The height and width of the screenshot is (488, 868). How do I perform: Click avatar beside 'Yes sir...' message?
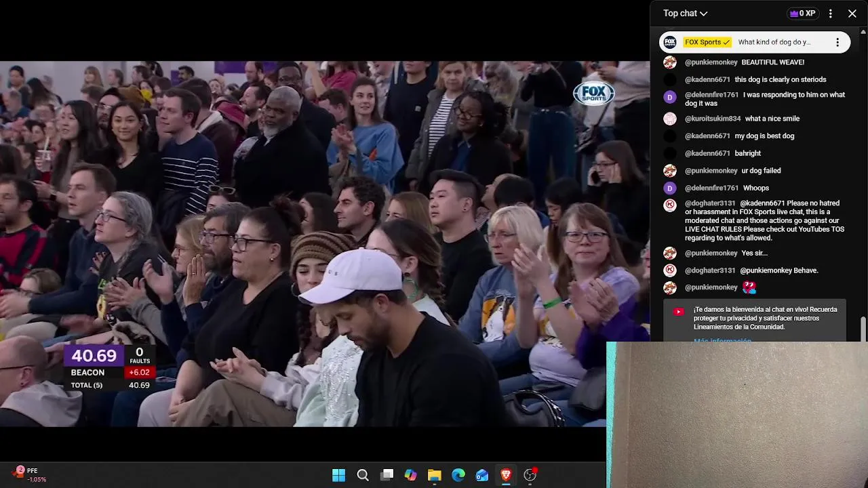[x=670, y=253]
